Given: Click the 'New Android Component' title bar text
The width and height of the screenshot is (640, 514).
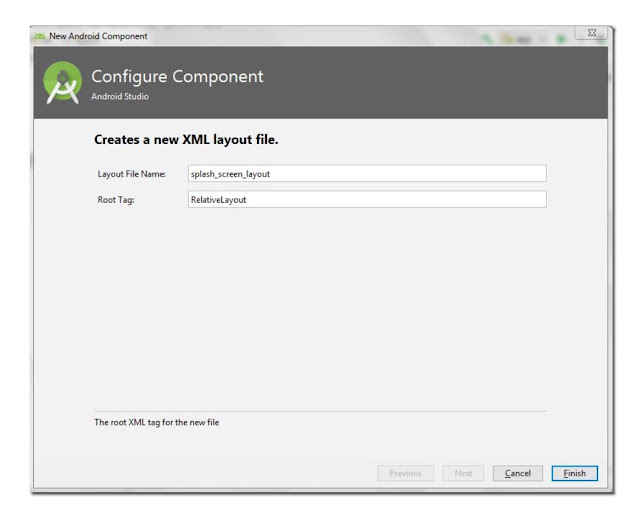Looking at the screenshot, I should coord(98,36).
